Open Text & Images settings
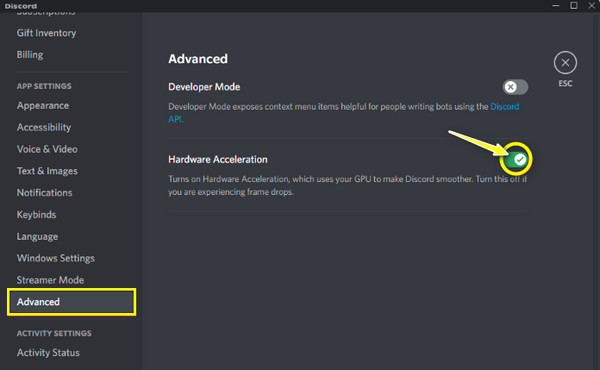 tap(47, 171)
